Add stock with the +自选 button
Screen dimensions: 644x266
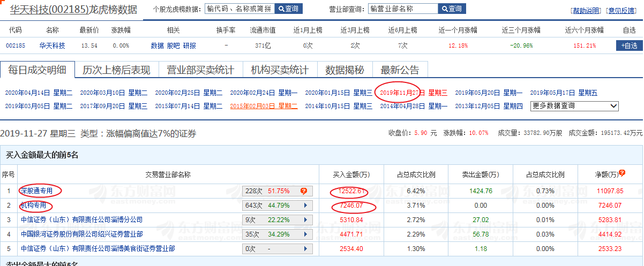click(x=629, y=45)
